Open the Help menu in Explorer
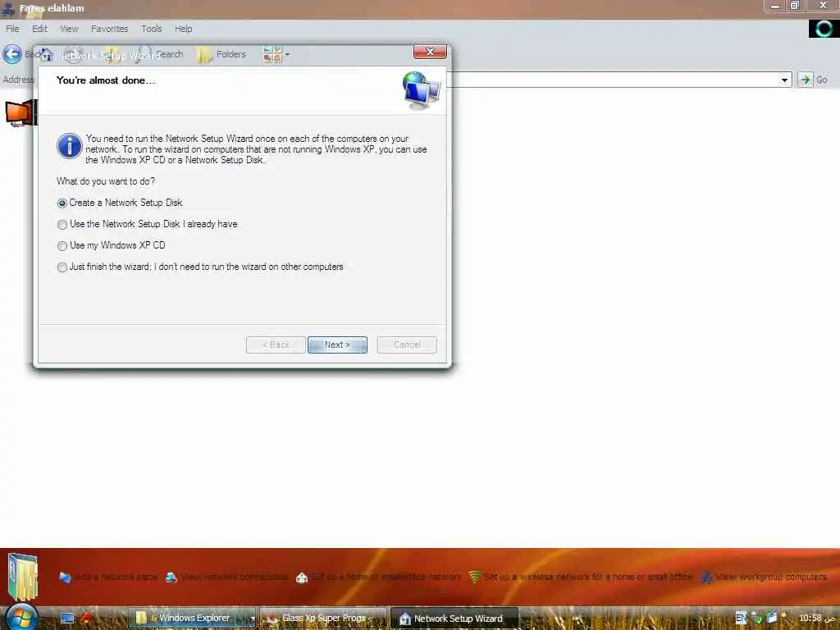This screenshot has height=630, width=840. point(183,29)
